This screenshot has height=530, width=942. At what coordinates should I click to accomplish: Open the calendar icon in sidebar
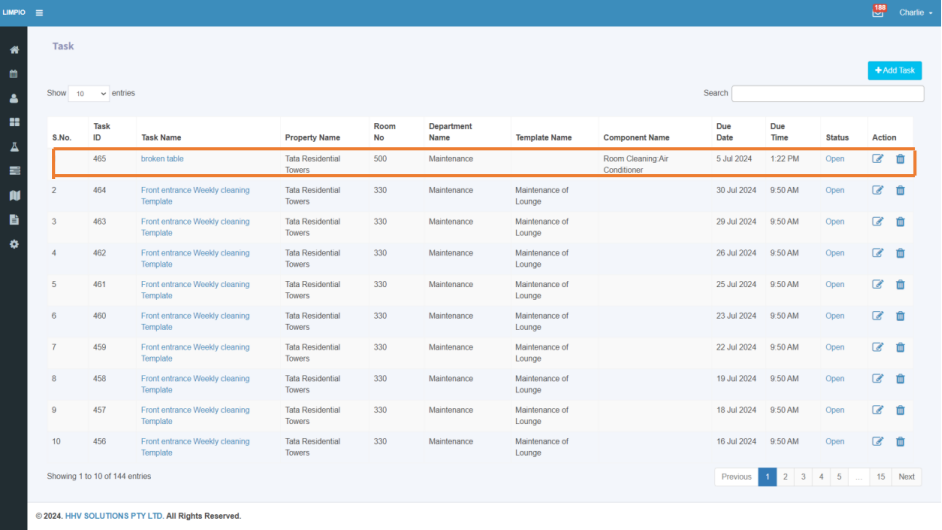[14, 74]
